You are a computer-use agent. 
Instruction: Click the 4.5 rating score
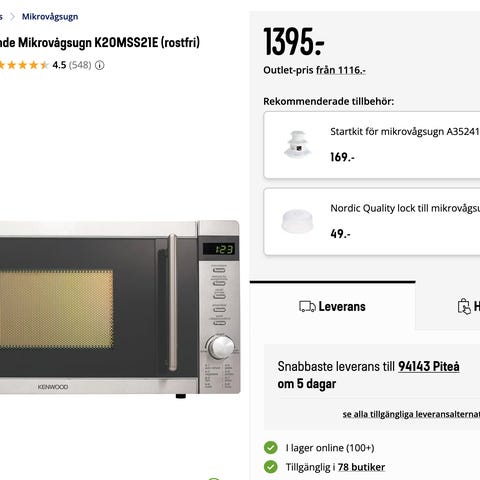coord(59,65)
